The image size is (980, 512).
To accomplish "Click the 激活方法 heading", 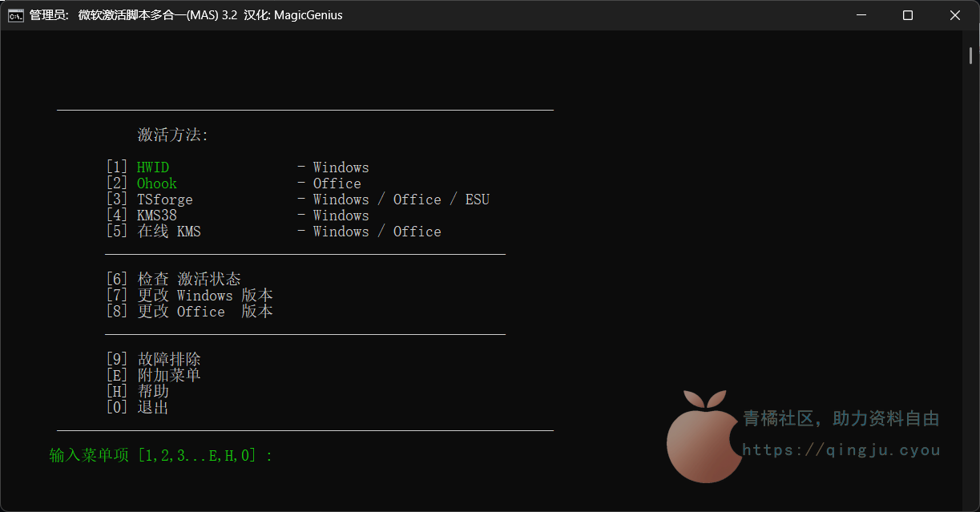I will click(172, 135).
